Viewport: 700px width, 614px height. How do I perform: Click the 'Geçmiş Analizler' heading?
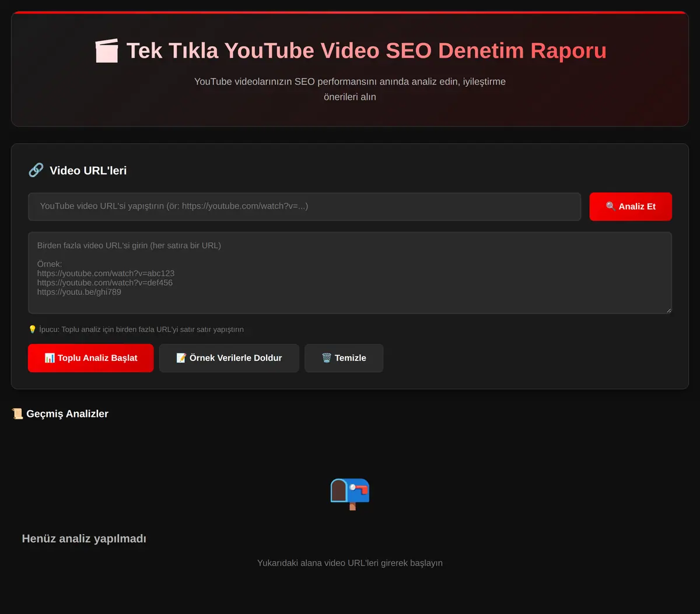pos(67,413)
